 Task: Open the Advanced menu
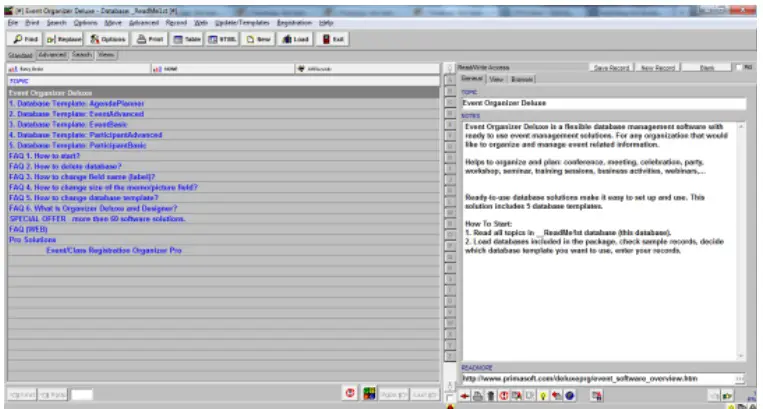pos(144,23)
